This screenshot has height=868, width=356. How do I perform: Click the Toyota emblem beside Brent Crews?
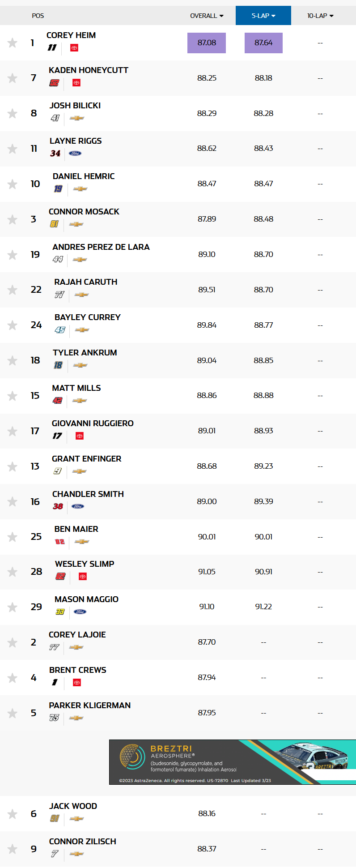click(76, 683)
